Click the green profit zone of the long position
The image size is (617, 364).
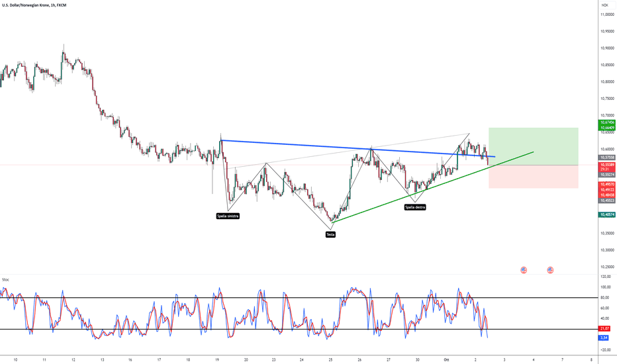click(x=533, y=146)
